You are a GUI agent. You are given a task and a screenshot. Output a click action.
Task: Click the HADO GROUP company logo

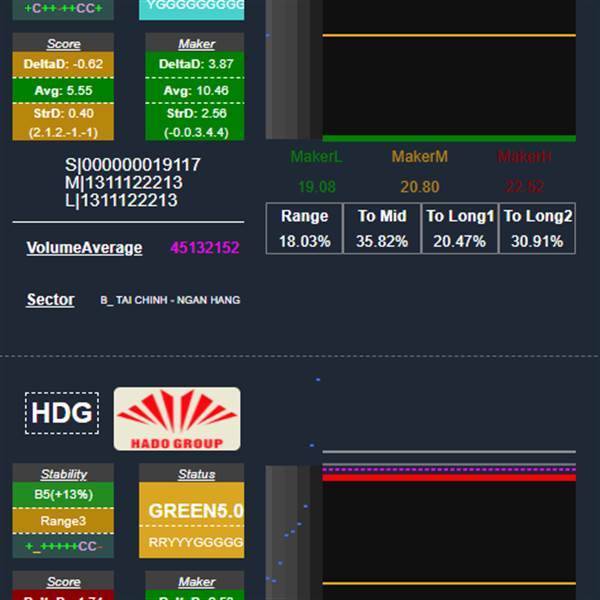point(177,419)
